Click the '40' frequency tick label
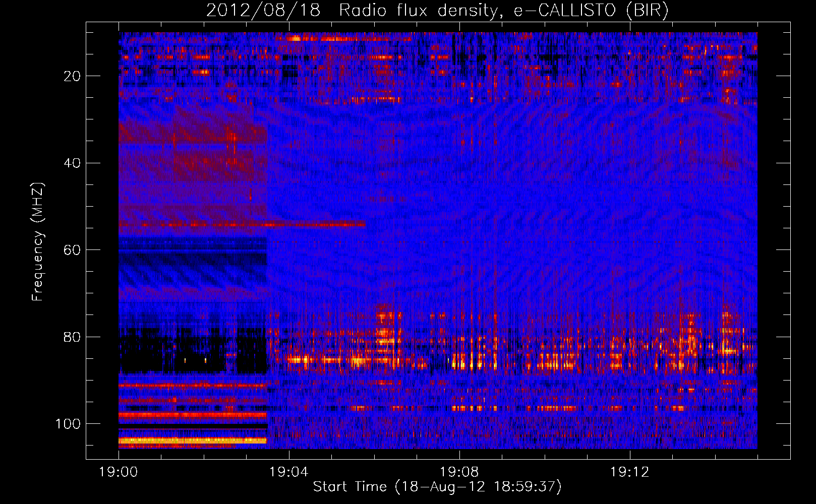Screen dimensions: 816x504 (x=73, y=163)
